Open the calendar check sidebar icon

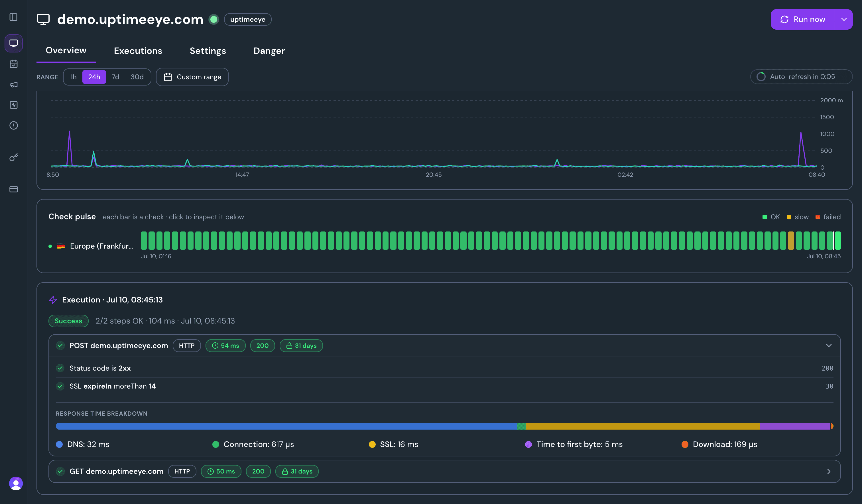point(14,64)
